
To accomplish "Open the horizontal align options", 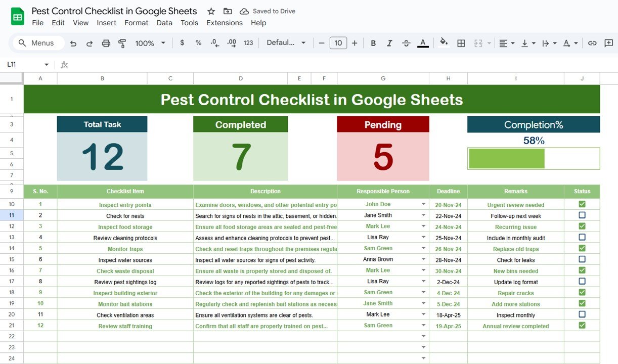I will [507, 43].
